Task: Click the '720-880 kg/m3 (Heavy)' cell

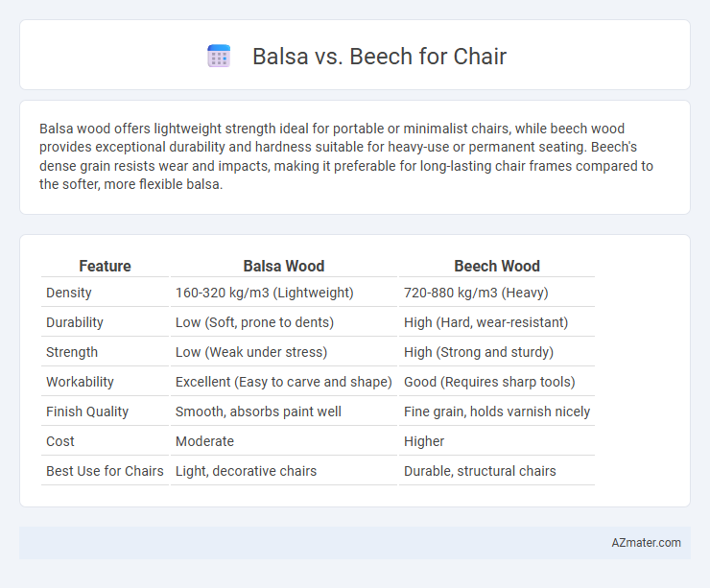Action: pos(497,293)
